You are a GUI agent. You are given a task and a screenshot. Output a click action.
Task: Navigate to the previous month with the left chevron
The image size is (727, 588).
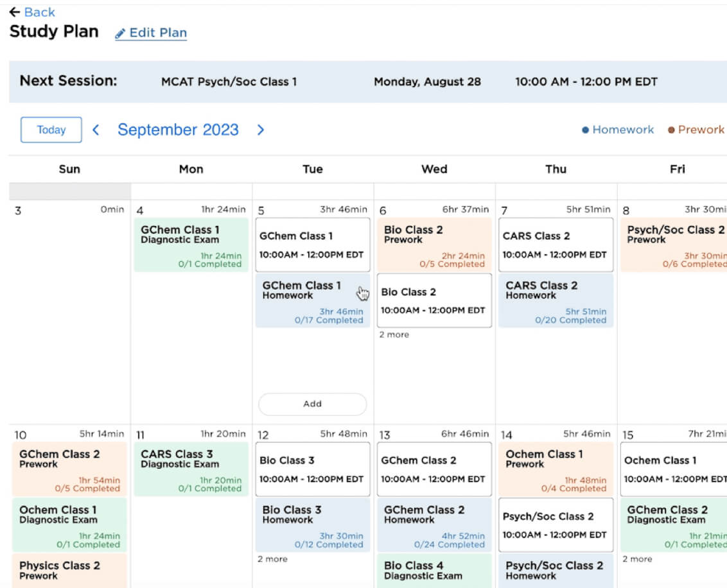click(96, 130)
